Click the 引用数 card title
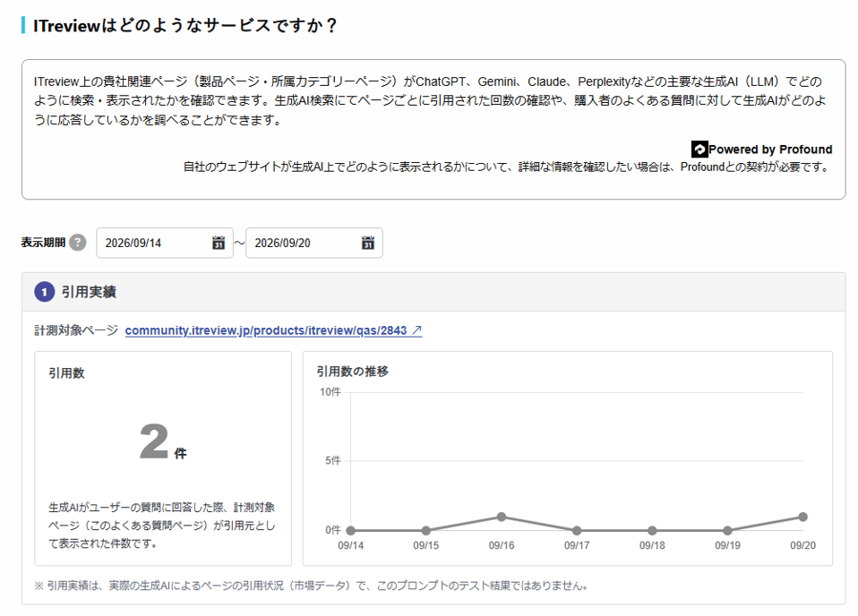 67,373
